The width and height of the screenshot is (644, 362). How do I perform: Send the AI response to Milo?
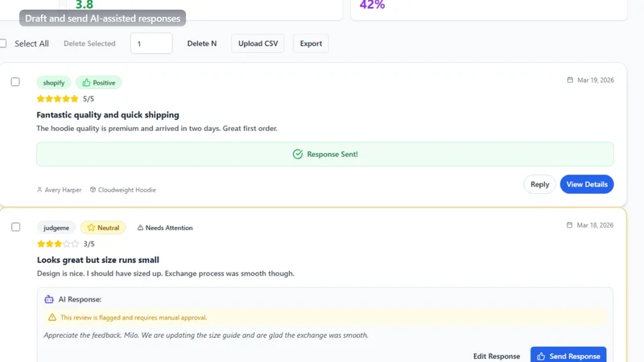tap(568, 356)
